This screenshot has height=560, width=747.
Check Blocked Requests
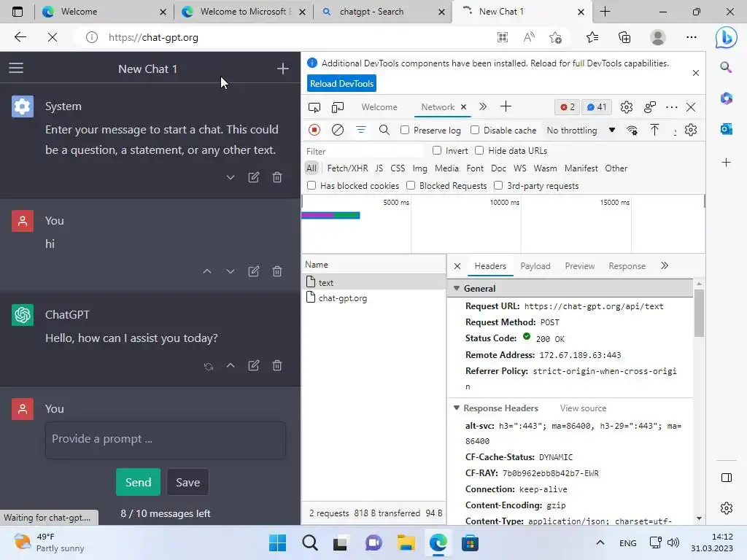pyautogui.click(x=411, y=186)
